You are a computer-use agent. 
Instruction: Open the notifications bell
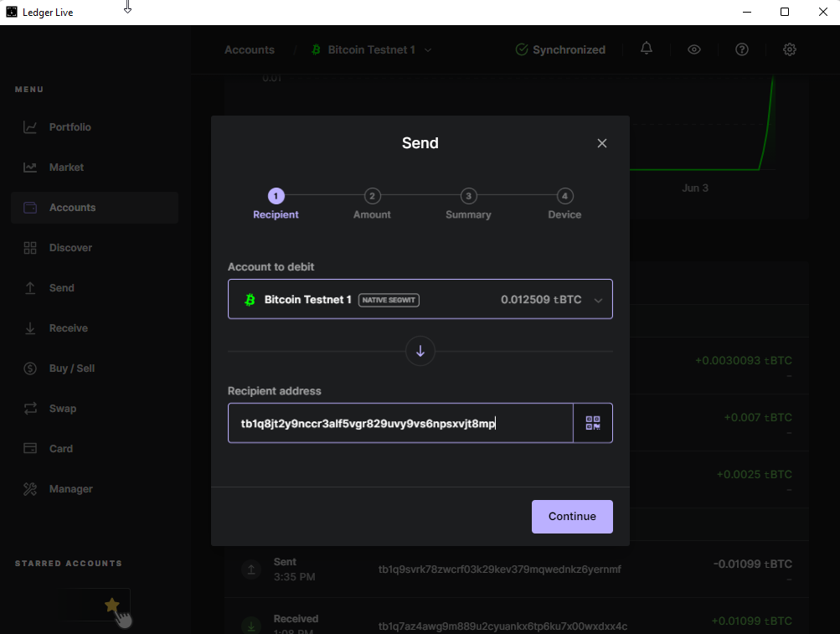pyautogui.click(x=647, y=49)
